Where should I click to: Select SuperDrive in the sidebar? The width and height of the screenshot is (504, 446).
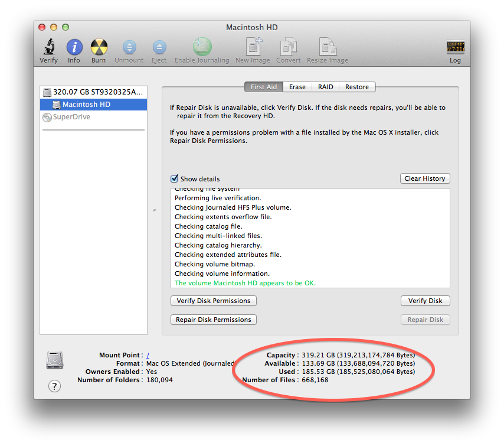point(93,117)
